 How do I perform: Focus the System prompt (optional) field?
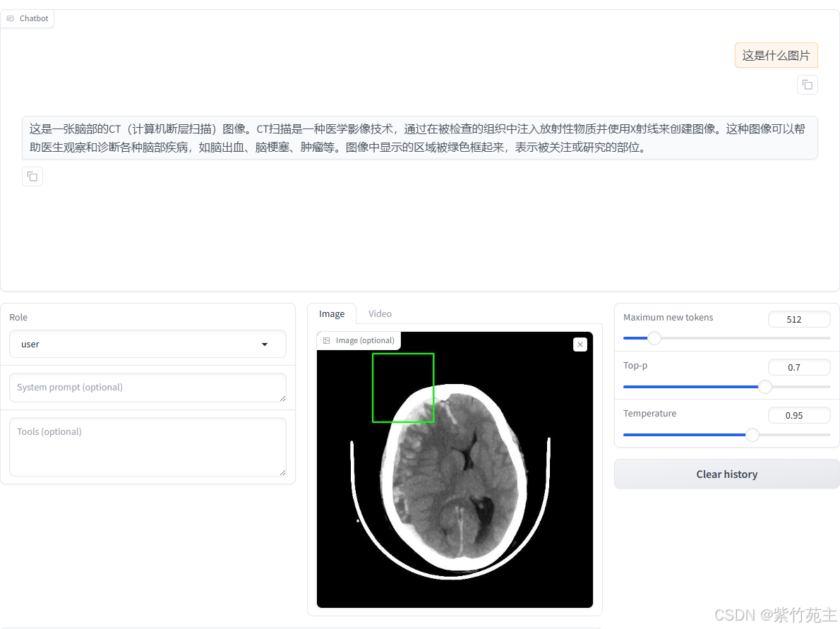click(148, 388)
